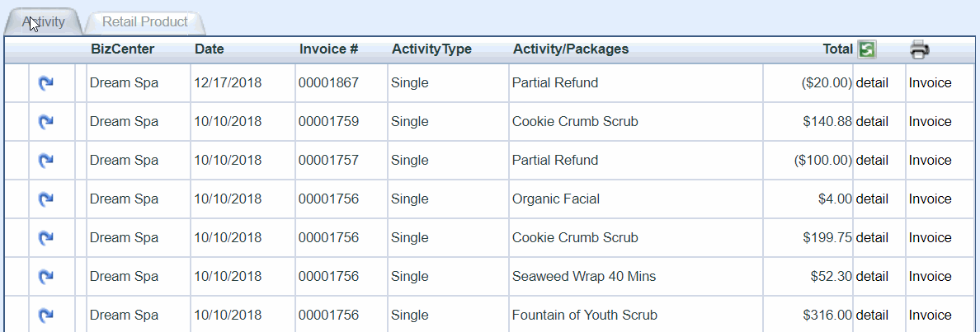Show detail for $199.75 Cookie Crumb Scrub
The width and height of the screenshot is (980, 332).
tap(872, 238)
